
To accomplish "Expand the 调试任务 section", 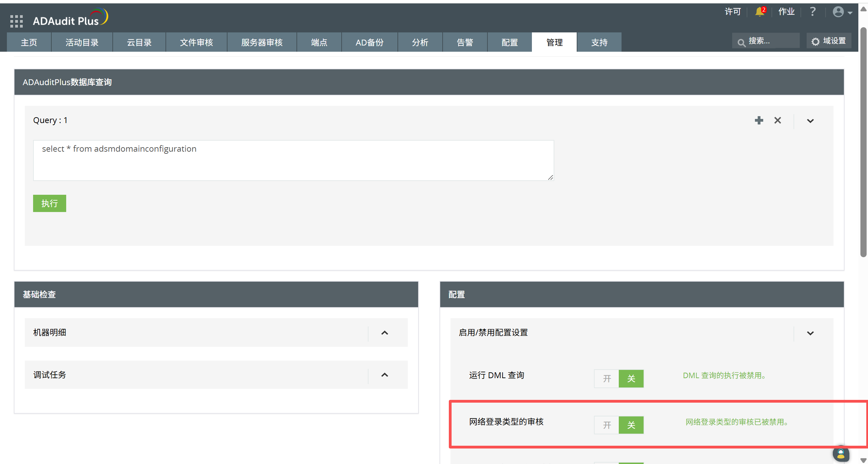I will [384, 375].
